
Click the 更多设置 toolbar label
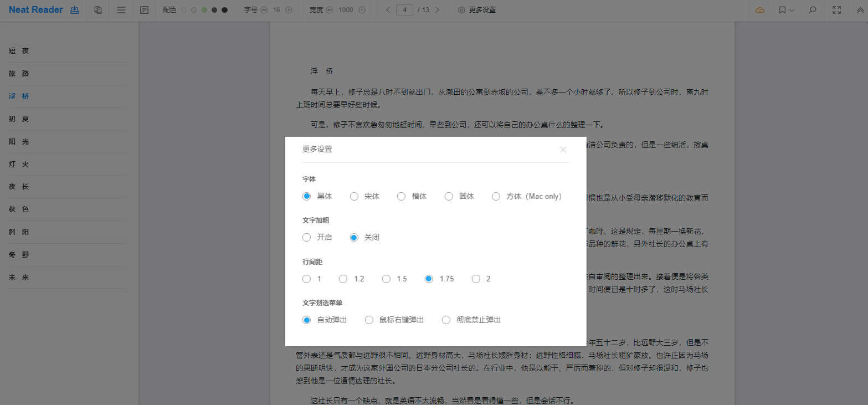point(482,10)
